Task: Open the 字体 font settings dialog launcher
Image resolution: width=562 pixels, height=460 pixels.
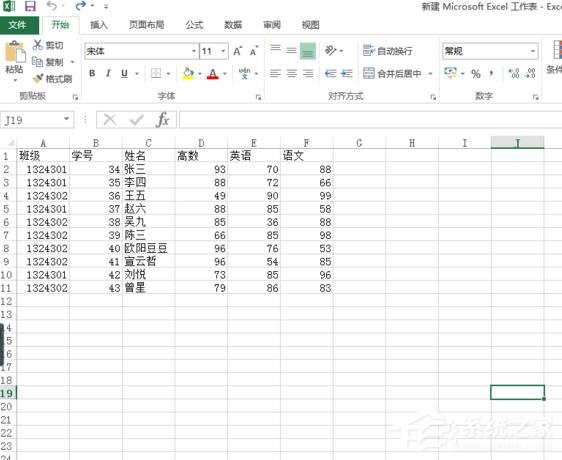Action: pyautogui.click(x=258, y=97)
